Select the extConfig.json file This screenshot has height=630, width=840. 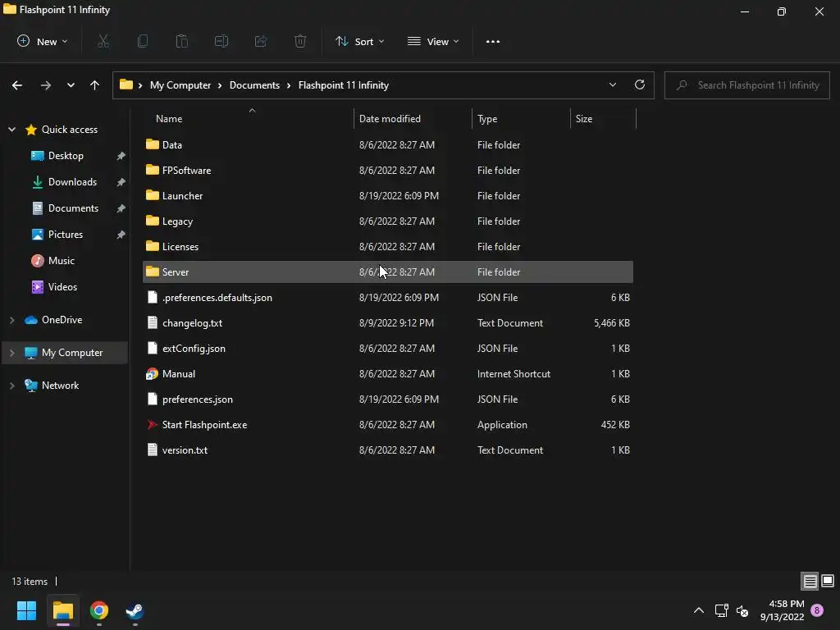tap(388, 348)
